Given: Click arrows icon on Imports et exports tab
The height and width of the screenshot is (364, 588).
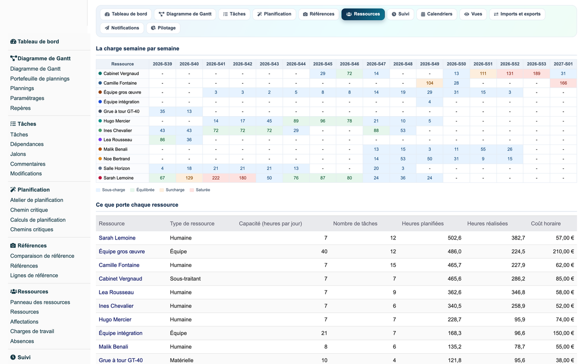Looking at the screenshot, I should (496, 14).
